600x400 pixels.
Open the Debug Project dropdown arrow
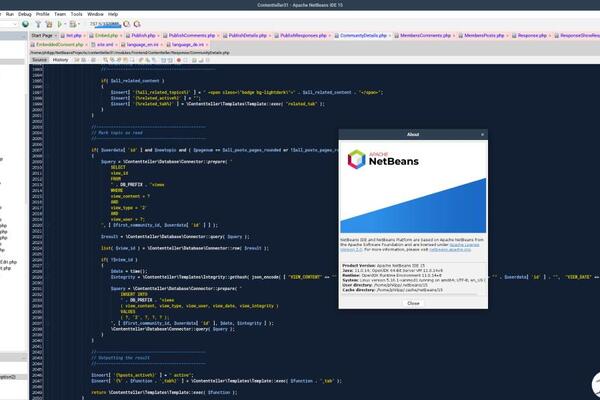(78, 24)
